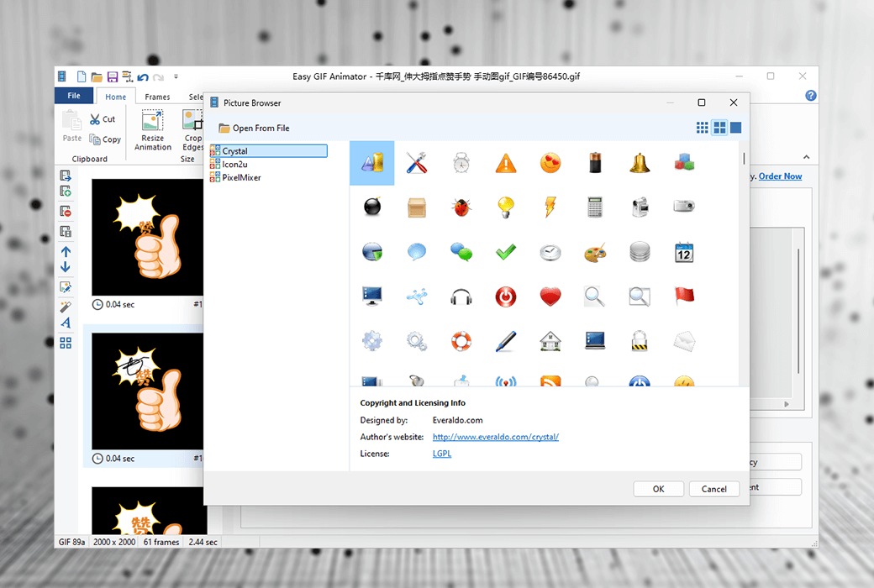Select the red heart icon
874x588 pixels.
pyautogui.click(x=550, y=297)
